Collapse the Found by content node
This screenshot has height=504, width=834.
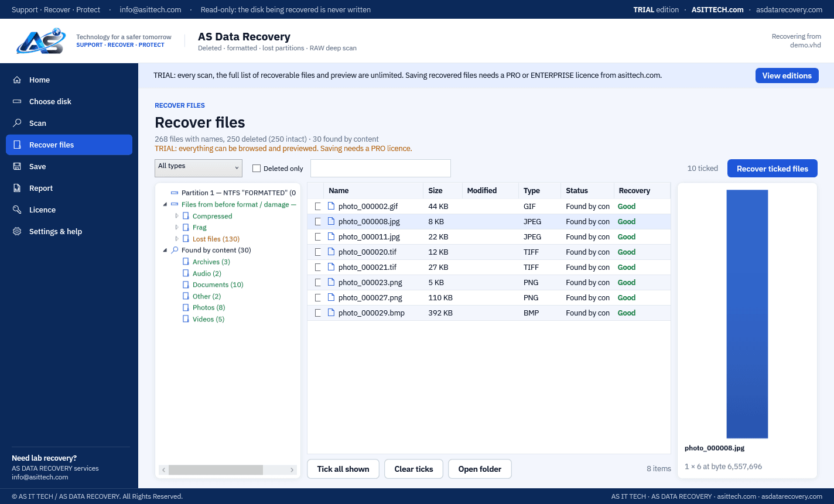point(165,251)
